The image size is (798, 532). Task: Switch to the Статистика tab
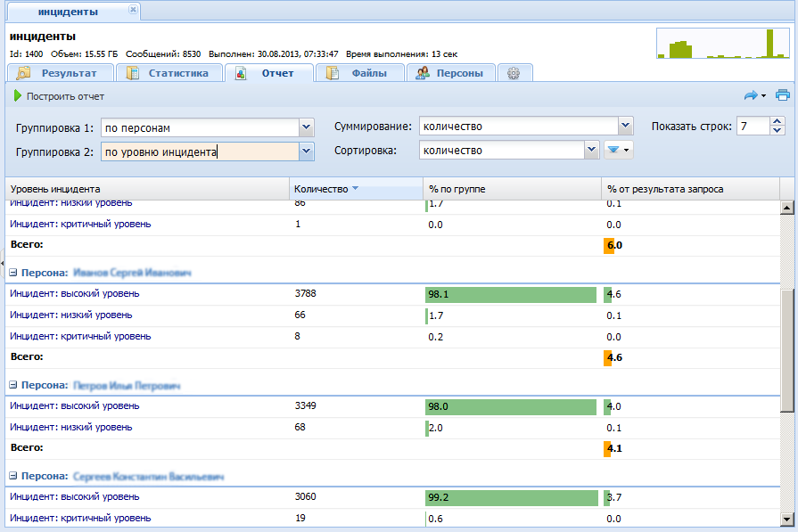point(169,74)
